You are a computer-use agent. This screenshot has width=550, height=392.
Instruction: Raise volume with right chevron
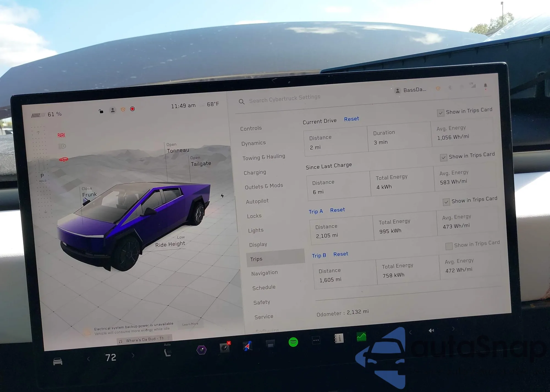click(453, 329)
